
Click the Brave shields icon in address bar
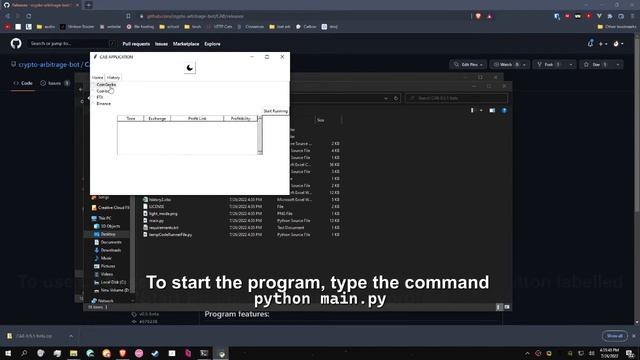pyautogui.click(x=478, y=16)
